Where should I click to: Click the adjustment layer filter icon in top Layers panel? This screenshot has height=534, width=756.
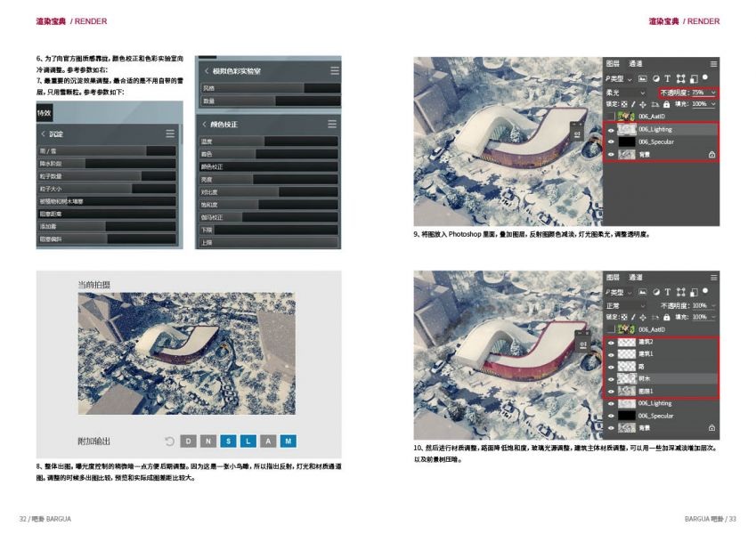[x=654, y=78]
